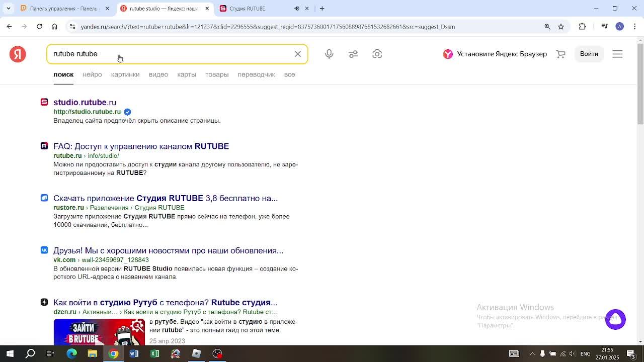Reload the page

pos(39,27)
